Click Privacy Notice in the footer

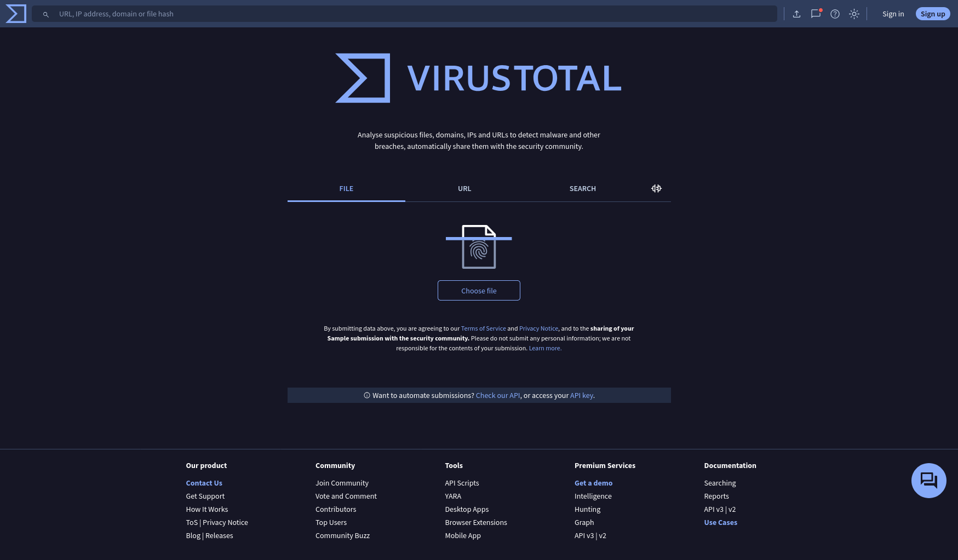(225, 522)
